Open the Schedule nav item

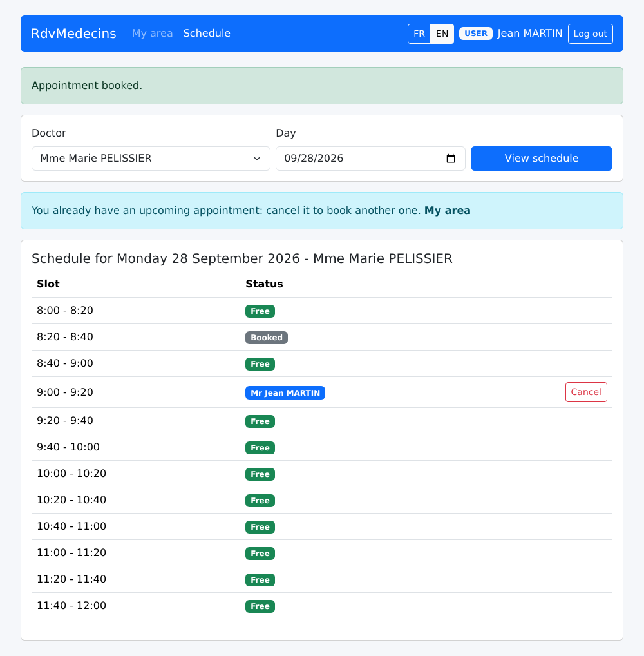click(x=207, y=34)
